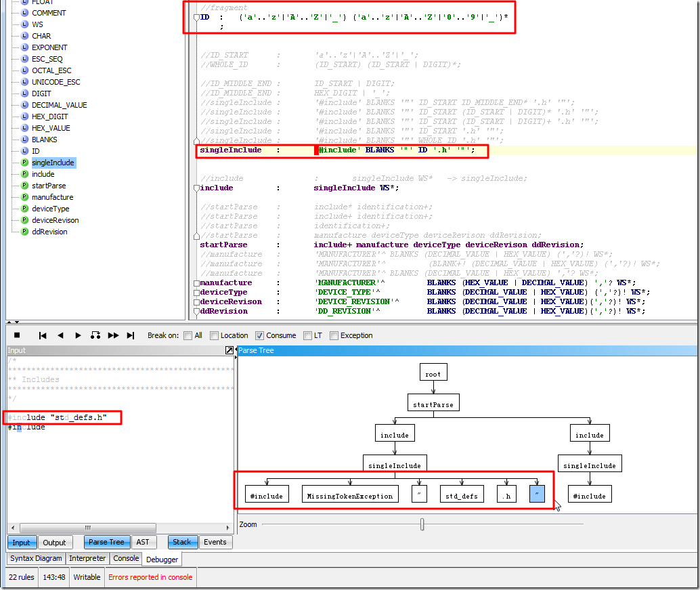
Task: Open the Console tab
Action: click(x=126, y=558)
